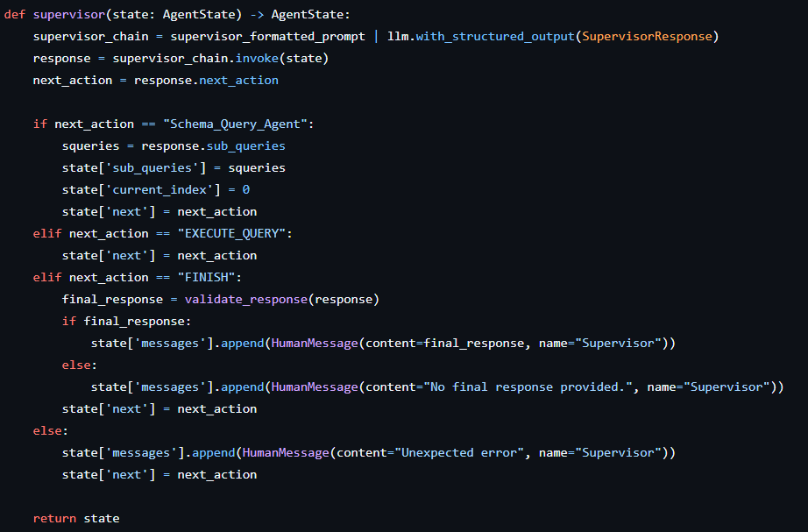Click the with_structured_output method name
Viewport: 808px width, 532px height.
(x=497, y=36)
